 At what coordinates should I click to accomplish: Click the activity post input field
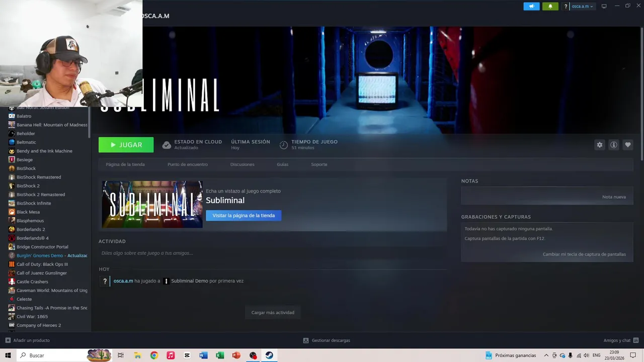pos(273,253)
